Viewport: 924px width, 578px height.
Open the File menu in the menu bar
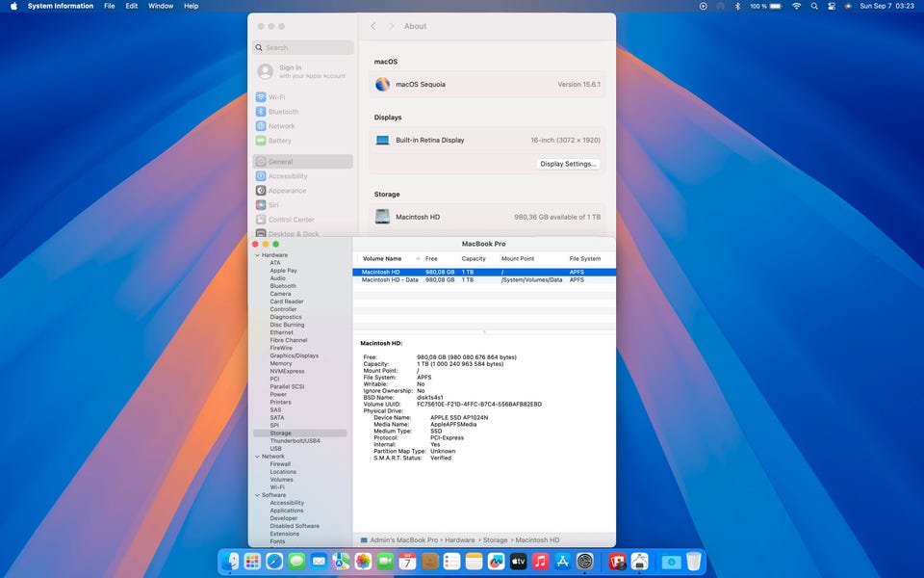(109, 6)
